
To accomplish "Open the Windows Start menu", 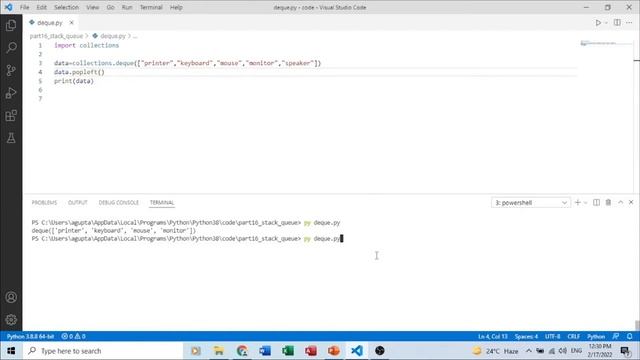I will pyautogui.click(x=11, y=351).
